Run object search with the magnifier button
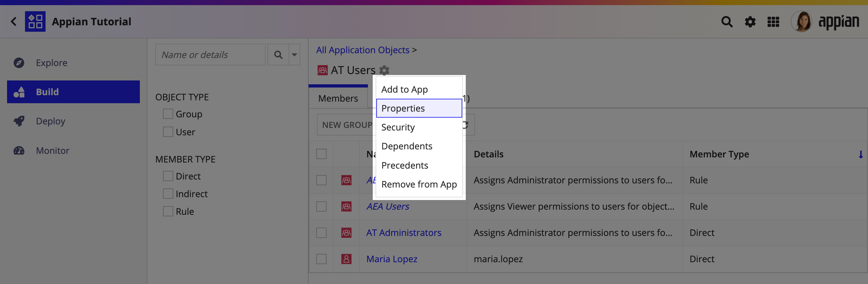 point(278,54)
